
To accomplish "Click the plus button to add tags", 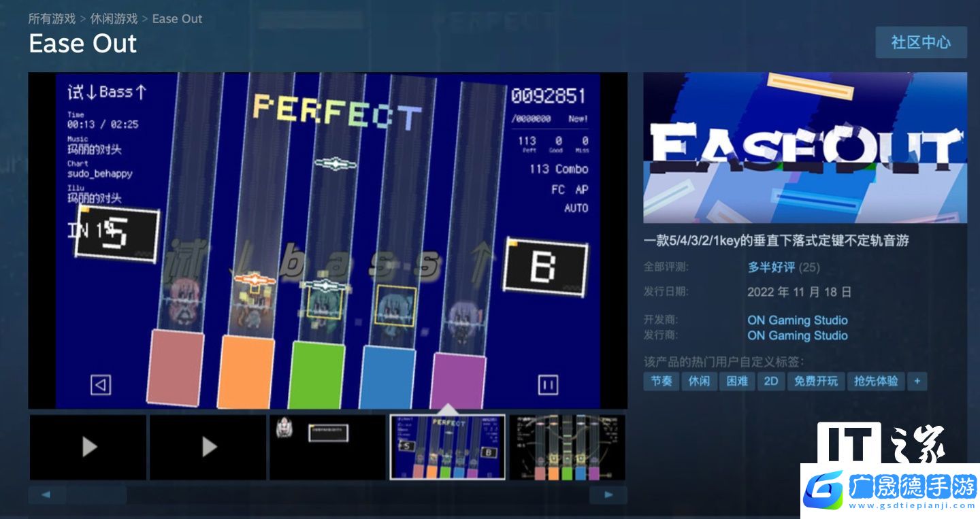I will [917, 381].
